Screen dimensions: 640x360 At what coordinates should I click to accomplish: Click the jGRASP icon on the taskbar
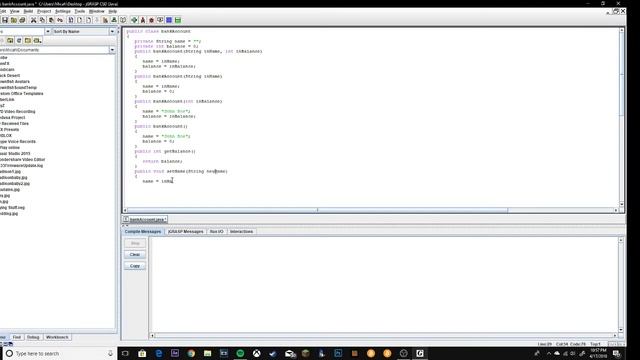coord(420,353)
